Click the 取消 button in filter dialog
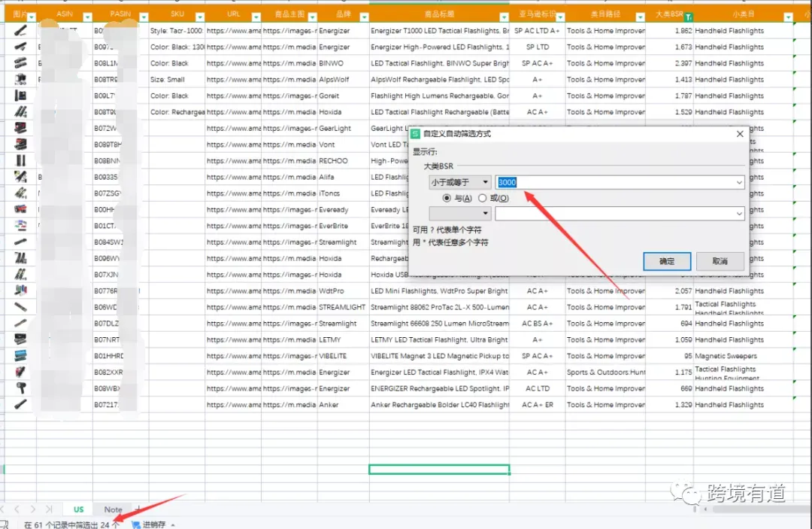 [x=720, y=261]
